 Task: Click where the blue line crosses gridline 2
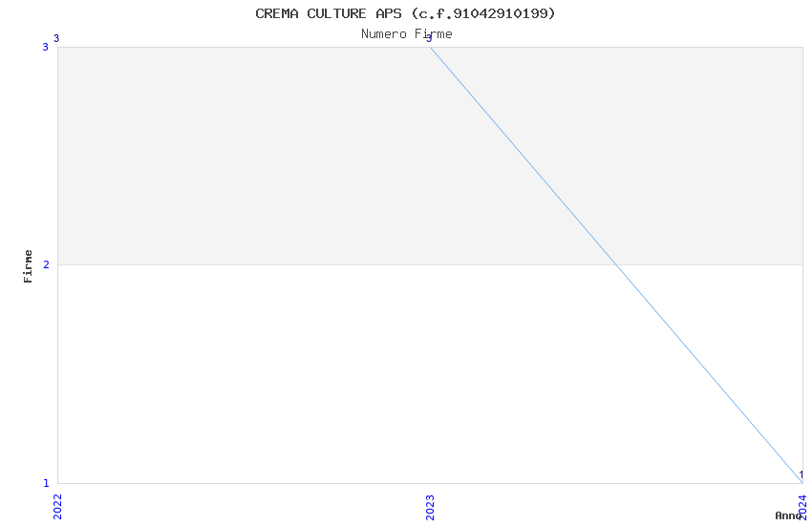coord(616,264)
